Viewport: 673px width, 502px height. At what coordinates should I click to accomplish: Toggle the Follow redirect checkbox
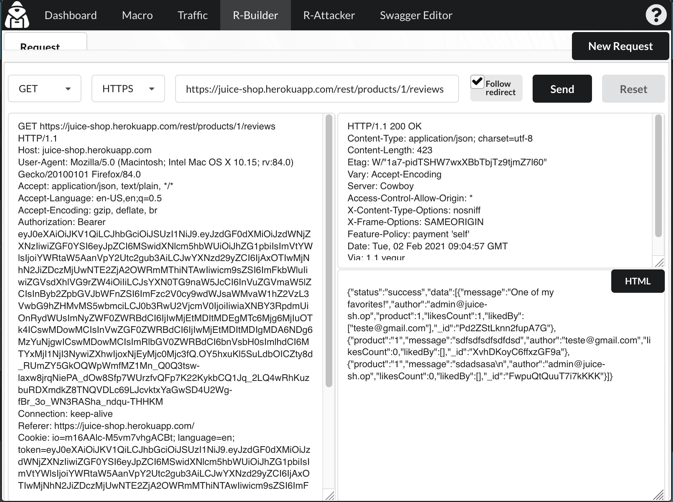[478, 83]
